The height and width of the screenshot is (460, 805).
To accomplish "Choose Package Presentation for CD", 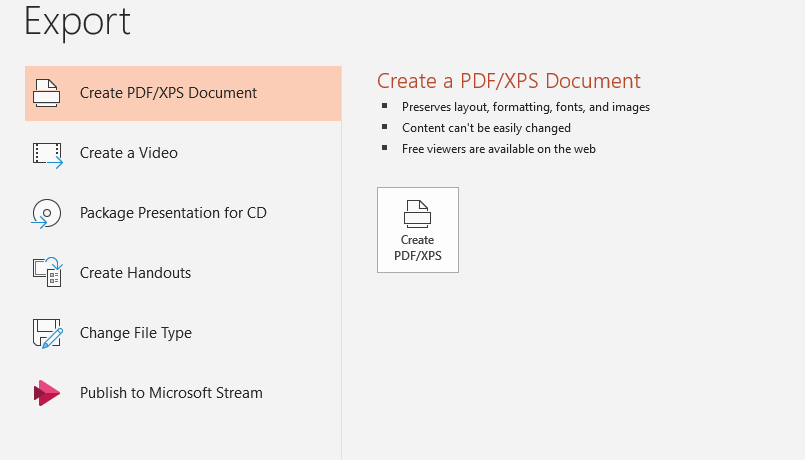I will [x=173, y=213].
